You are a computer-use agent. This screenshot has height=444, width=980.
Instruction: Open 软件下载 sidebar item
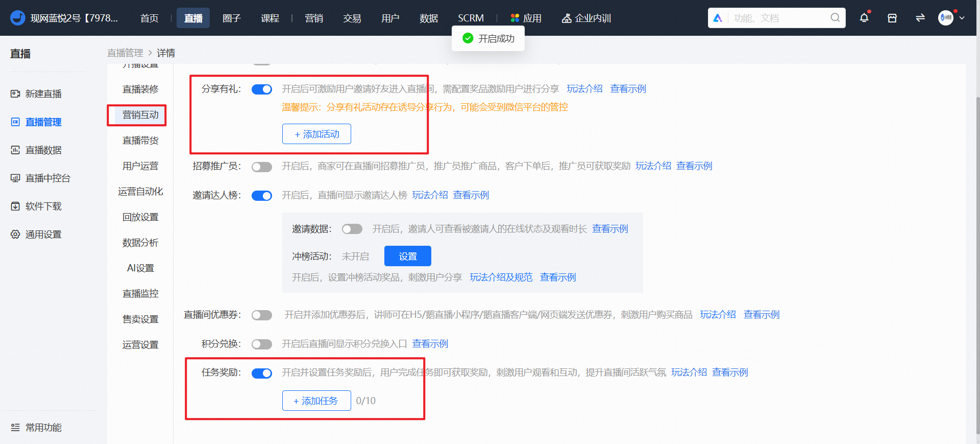point(36,206)
